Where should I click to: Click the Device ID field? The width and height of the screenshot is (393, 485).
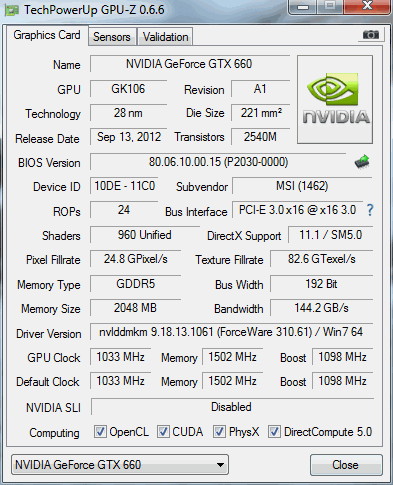124,186
